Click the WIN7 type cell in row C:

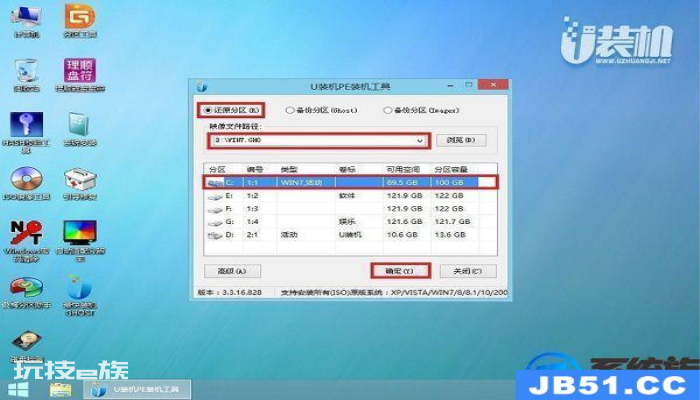tap(301, 183)
